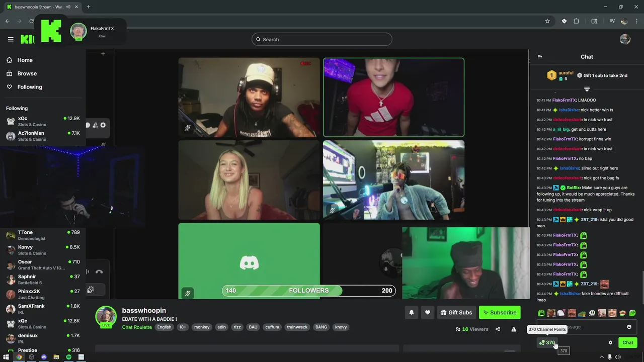
Task: Select the cuffum tag
Action: pos(272,327)
